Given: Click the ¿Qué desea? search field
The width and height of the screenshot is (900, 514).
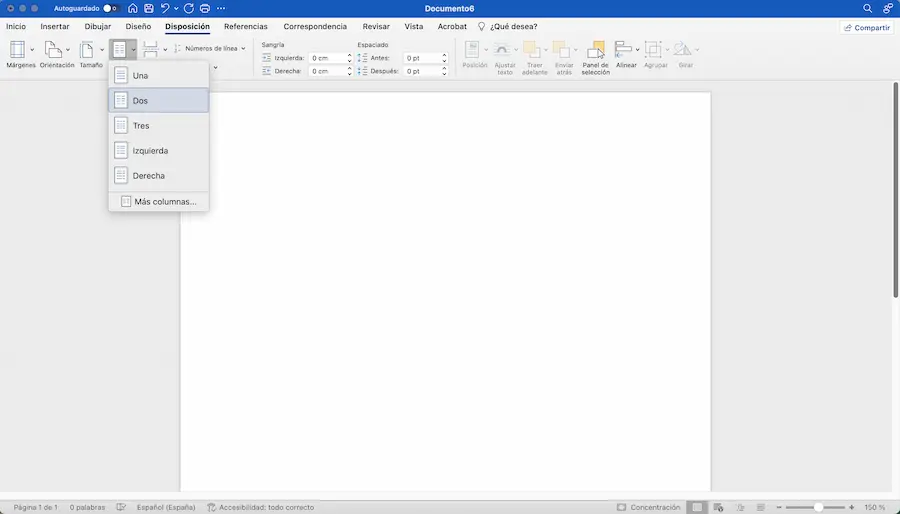Looking at the screenshot, I should click(513, 26).
